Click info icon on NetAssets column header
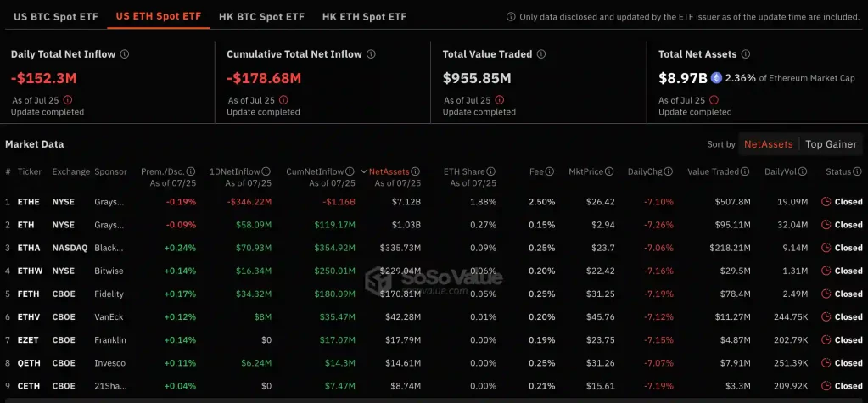868x403 pixels. (x=416, y=171)
